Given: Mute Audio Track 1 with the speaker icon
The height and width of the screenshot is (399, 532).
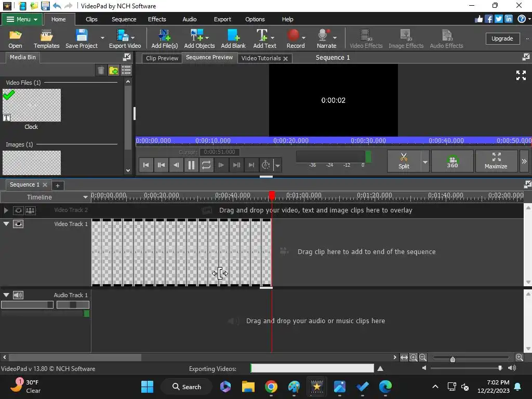Looking at the screenshot, I should click(18, 295).
